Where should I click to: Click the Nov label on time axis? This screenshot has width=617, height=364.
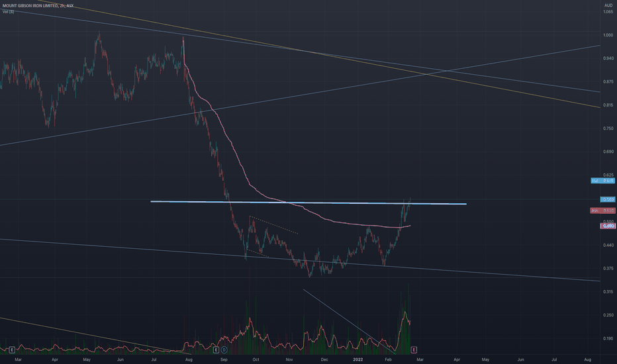pyautogui.click(x=289, y=359)
